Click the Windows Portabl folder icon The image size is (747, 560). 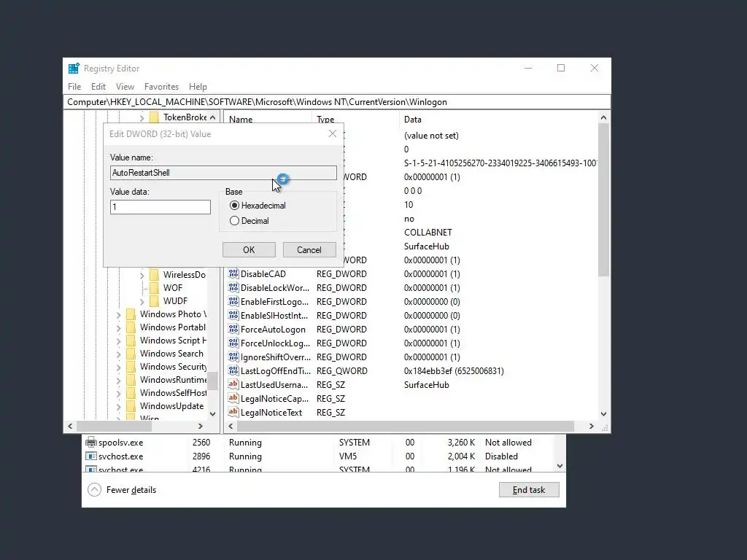pos(131,327)
